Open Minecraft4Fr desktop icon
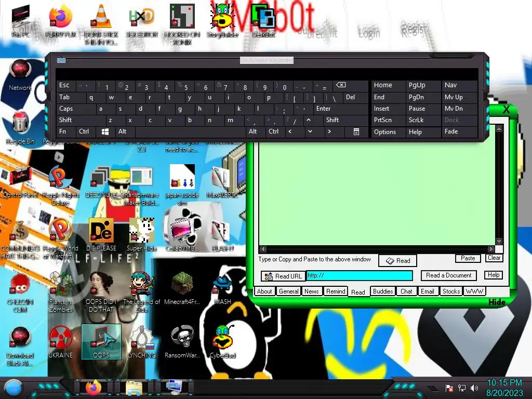The image size is (532, 399). 182,288
